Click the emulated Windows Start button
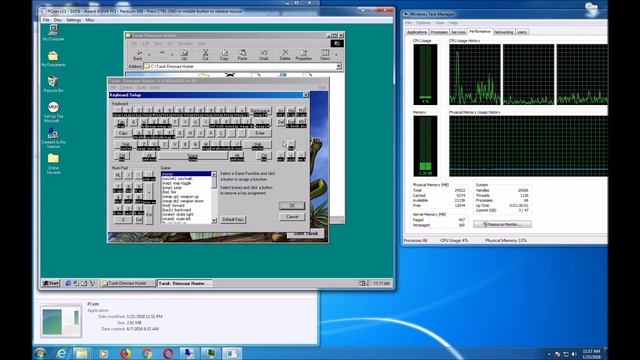The width and height of the screenshot is (640, 360). [x=51, y=283]
